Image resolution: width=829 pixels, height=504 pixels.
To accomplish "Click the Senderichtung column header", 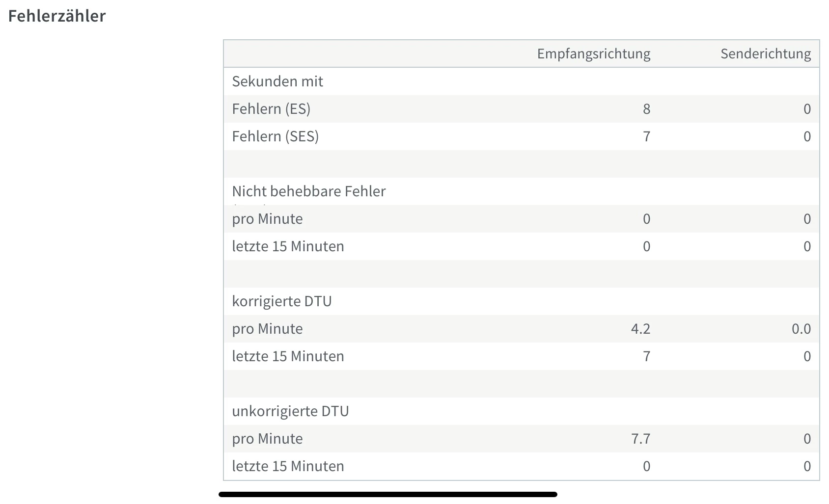I will click(765, 53).
